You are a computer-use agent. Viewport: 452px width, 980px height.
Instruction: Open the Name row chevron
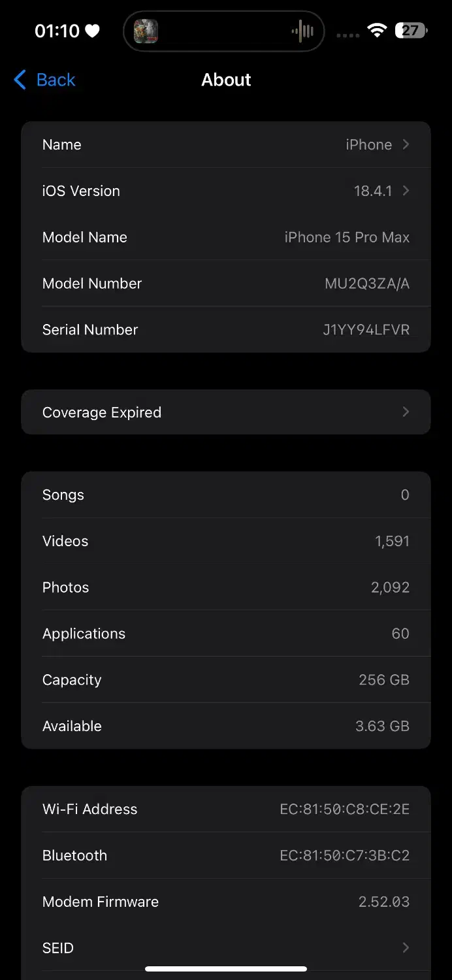[x=406, y=144]
